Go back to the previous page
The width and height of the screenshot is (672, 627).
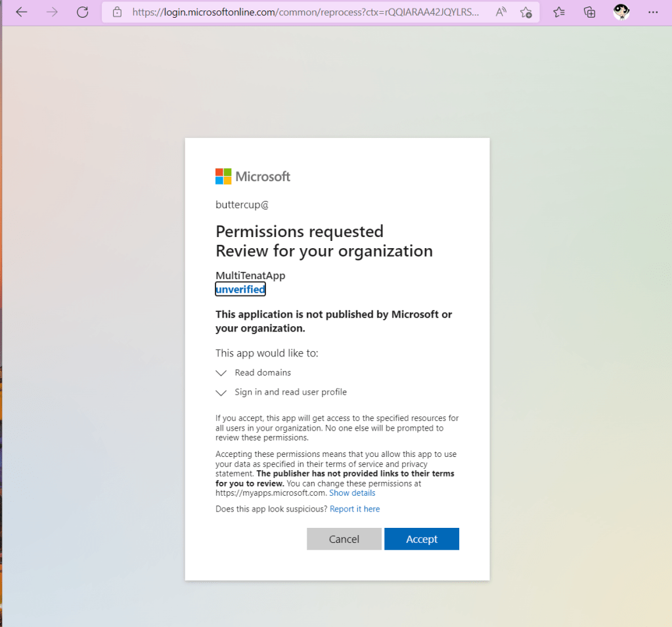pyautogui.click(x=22, y=12)
